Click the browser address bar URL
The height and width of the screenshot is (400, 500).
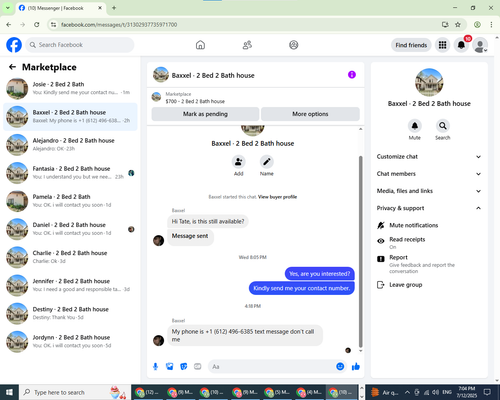[x=119, y=25]
